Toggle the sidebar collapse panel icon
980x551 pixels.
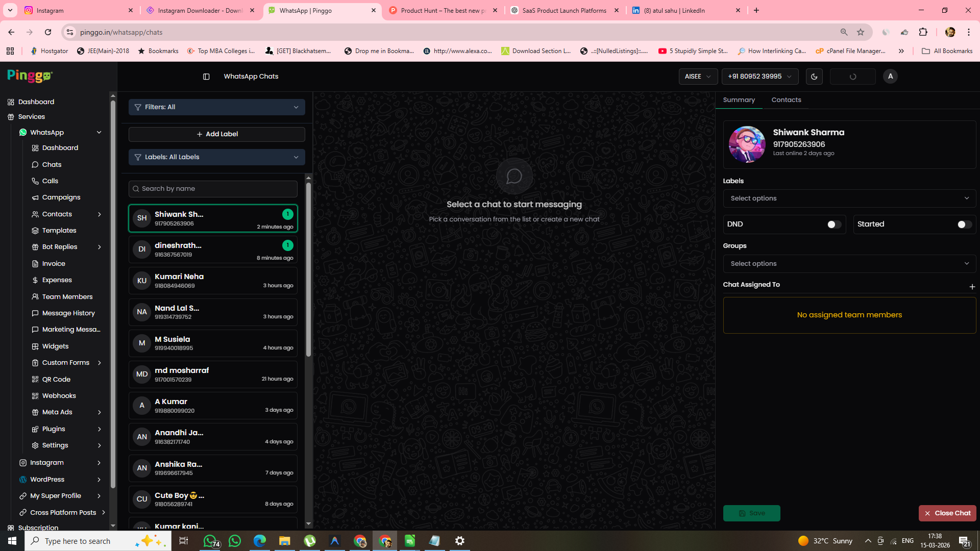206,77
